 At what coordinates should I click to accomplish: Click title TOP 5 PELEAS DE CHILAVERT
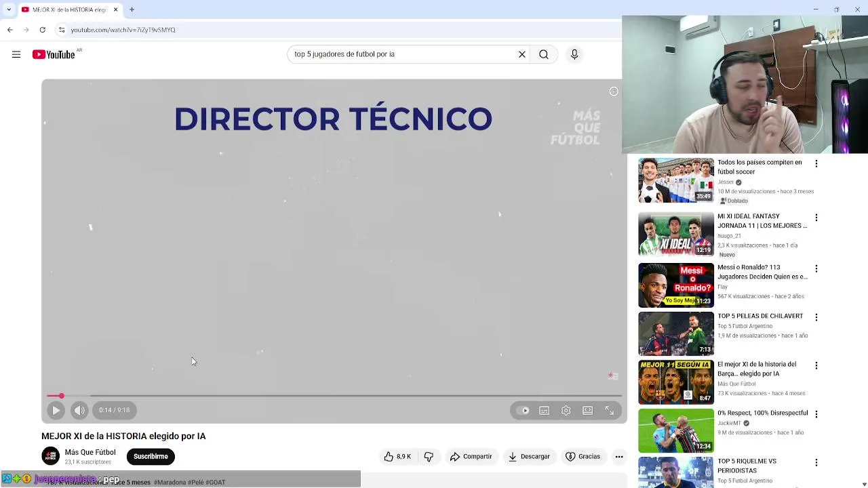760,316
